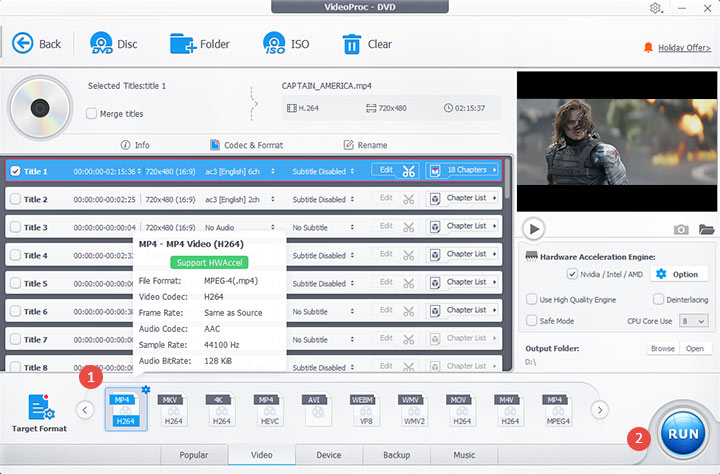Viewport: 720px width, 474px height.
Task: Choose the WEBM VP8 format icon
Action: [x=362, y=411]
